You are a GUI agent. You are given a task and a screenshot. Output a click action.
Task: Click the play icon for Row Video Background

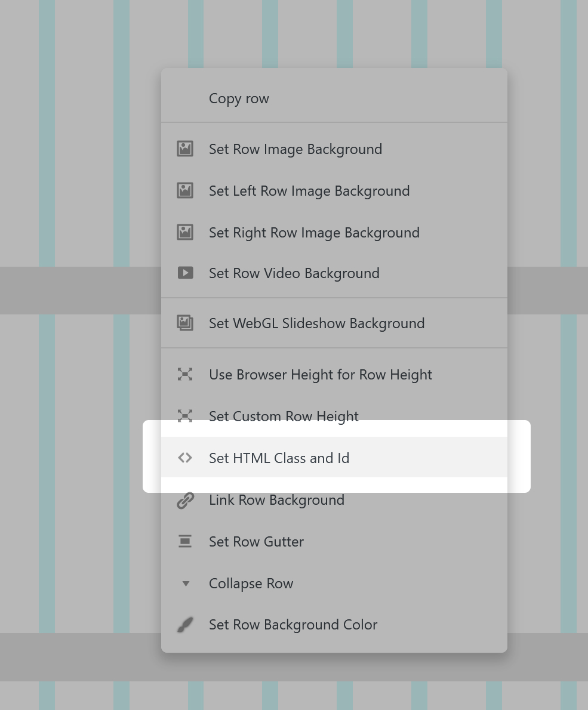coord(185,273)
